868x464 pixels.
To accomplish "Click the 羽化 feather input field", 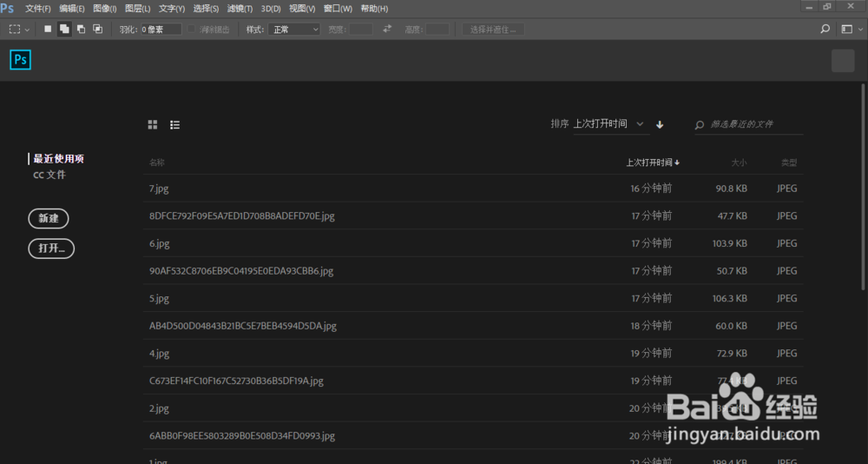I will pyautogui.click(x=161, y=30).
